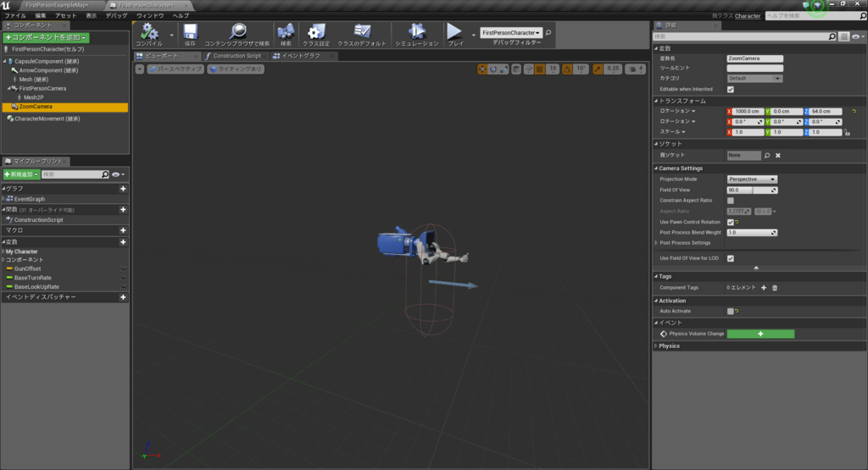868x470 pixels.
Task: Click Add Component (コンポーネントを追加) button
Action: pos(46,37)
